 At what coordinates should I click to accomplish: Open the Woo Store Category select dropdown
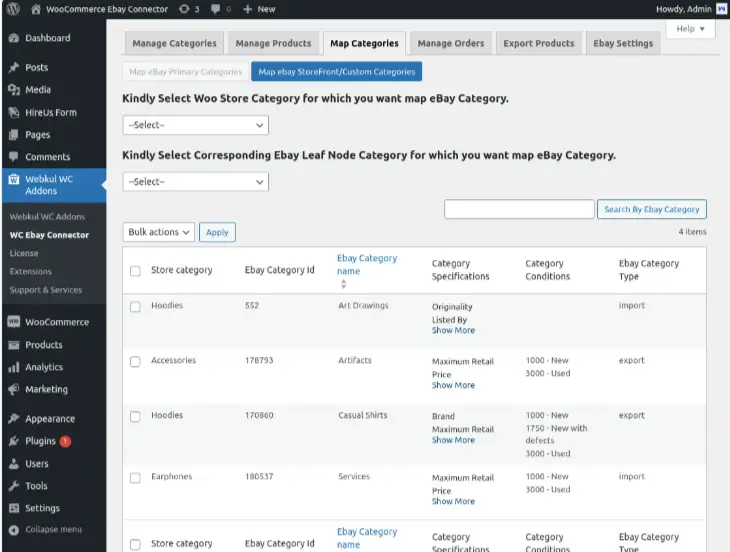coord(195,125)
